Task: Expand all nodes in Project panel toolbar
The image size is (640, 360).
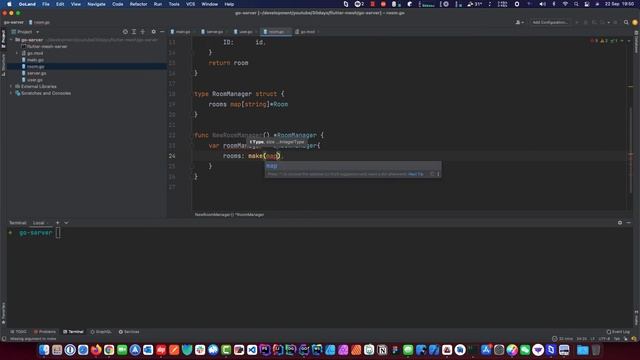Action: 134,32
